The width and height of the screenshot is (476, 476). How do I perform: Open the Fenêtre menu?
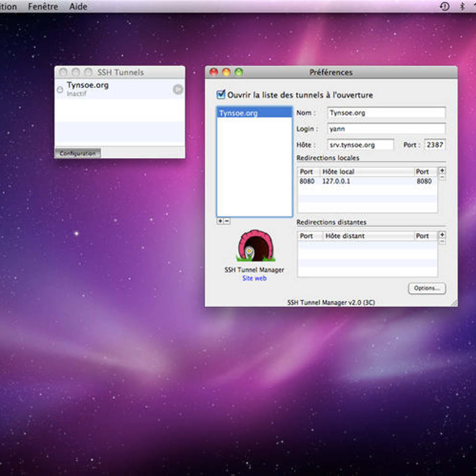pyautogui.click(x=43, y=7)
